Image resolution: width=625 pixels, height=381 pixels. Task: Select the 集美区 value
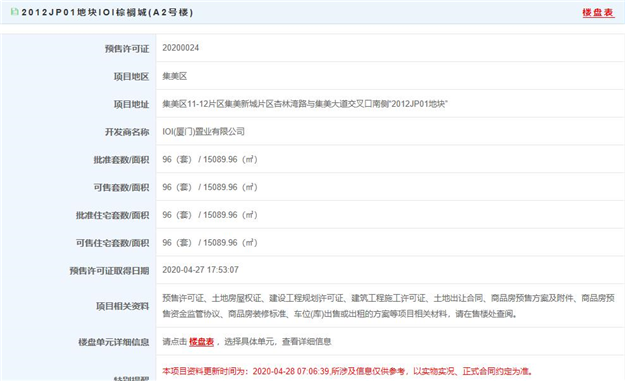[x=175, y=76]
